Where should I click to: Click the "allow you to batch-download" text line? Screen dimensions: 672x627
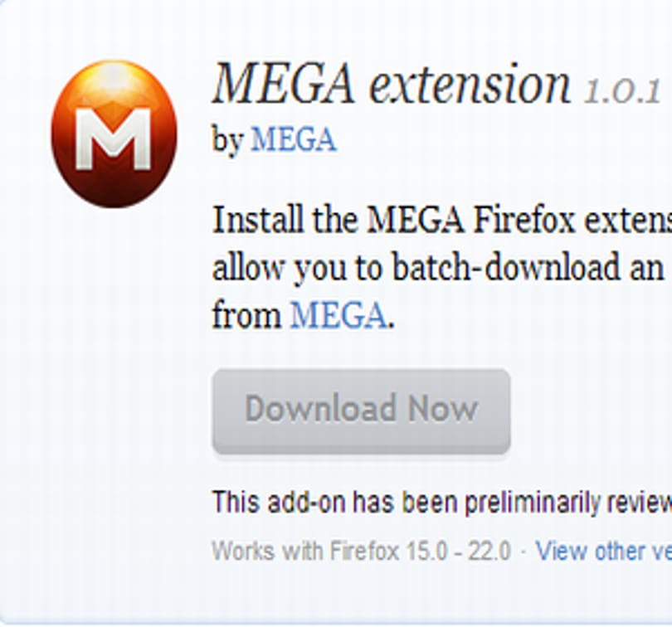[442, 268]
